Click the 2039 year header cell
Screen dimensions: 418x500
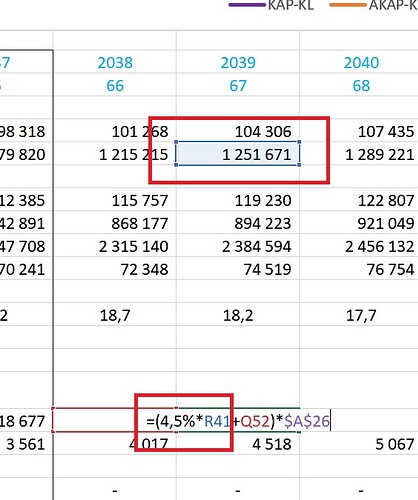click(x=238, y=62)
